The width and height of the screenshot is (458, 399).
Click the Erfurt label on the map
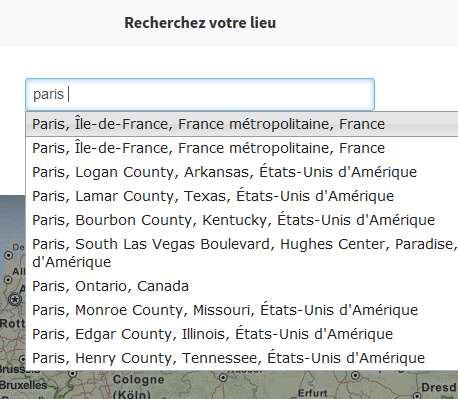(x=312, y=393)
